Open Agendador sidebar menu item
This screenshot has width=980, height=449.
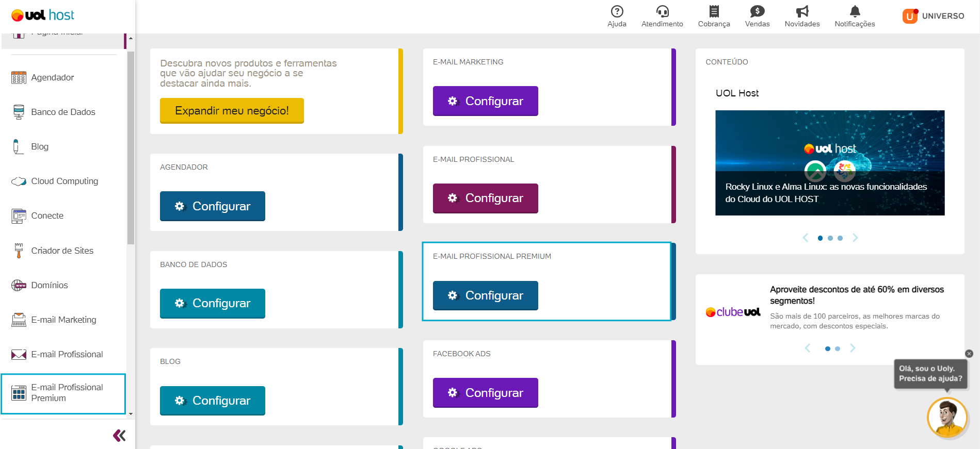pos(63,77)
